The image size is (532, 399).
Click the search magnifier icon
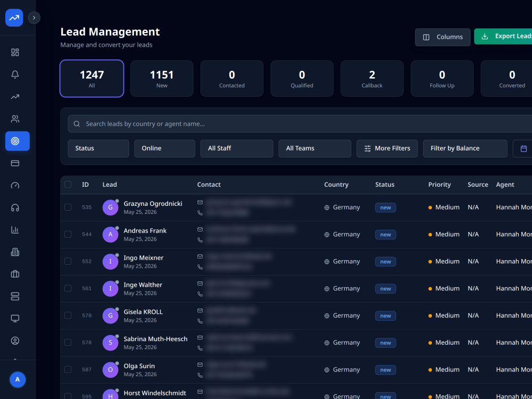click(77, 124)
